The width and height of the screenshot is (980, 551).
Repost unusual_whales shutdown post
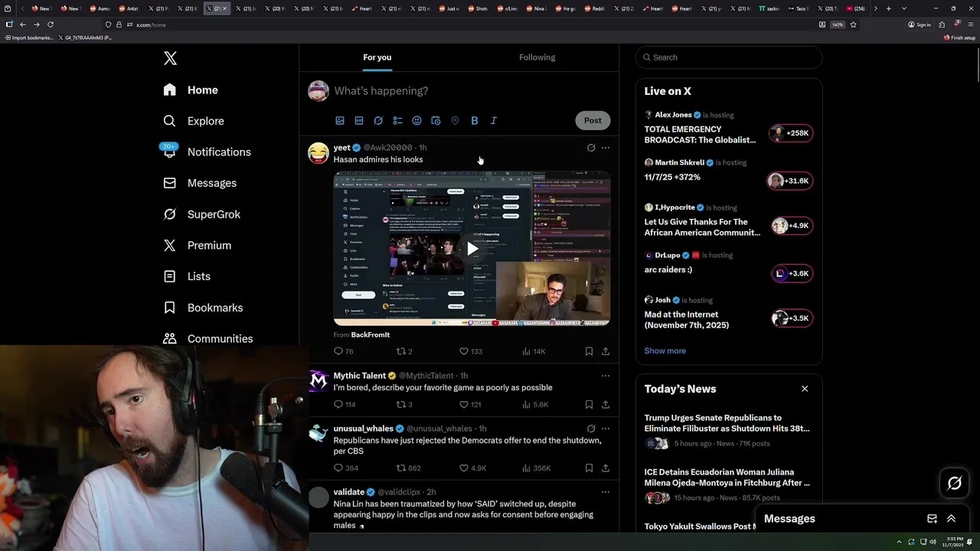pos(400,468)
